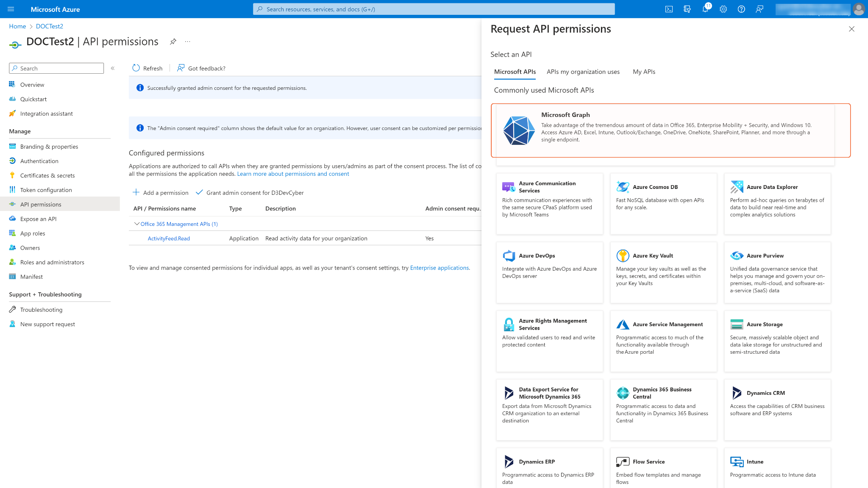The width and height of the screenshot is (868, 488).
Task: Collapse the left navigation menu chevrons
Action: [x=113, y=68]
